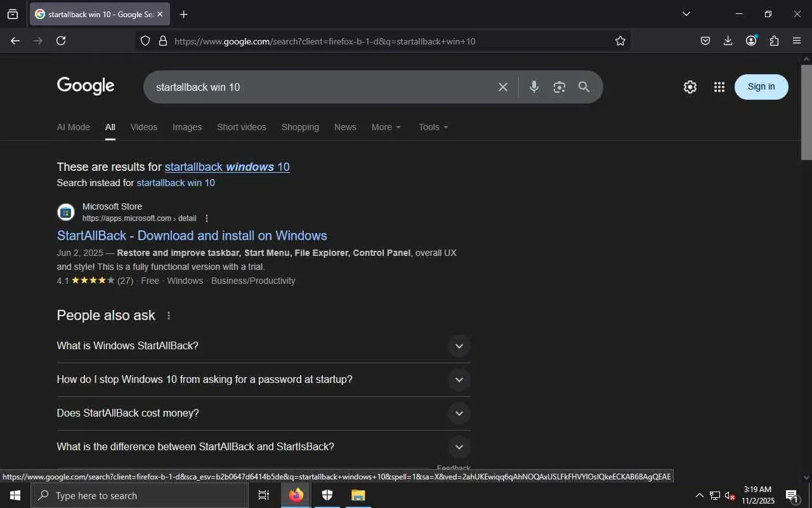
Task: Switch to AI Mode tab
Action: pos(74,127)
